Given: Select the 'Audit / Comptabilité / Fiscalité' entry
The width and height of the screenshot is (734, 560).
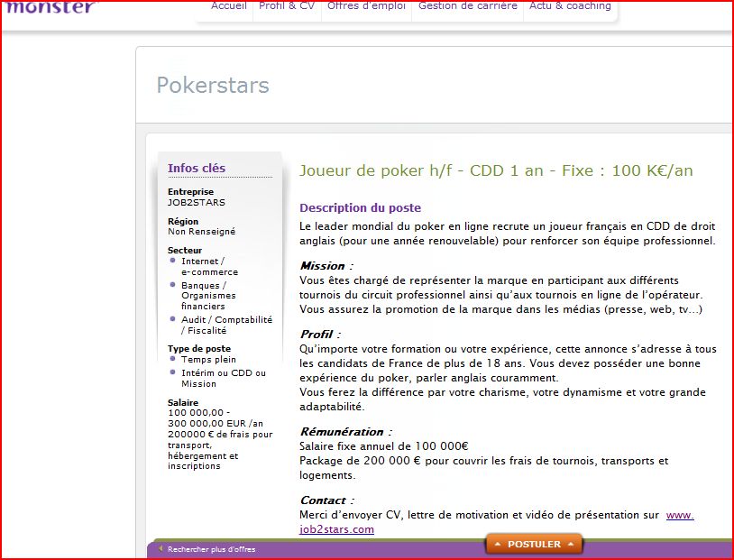Looking at the screenshot, I should 227,325.
